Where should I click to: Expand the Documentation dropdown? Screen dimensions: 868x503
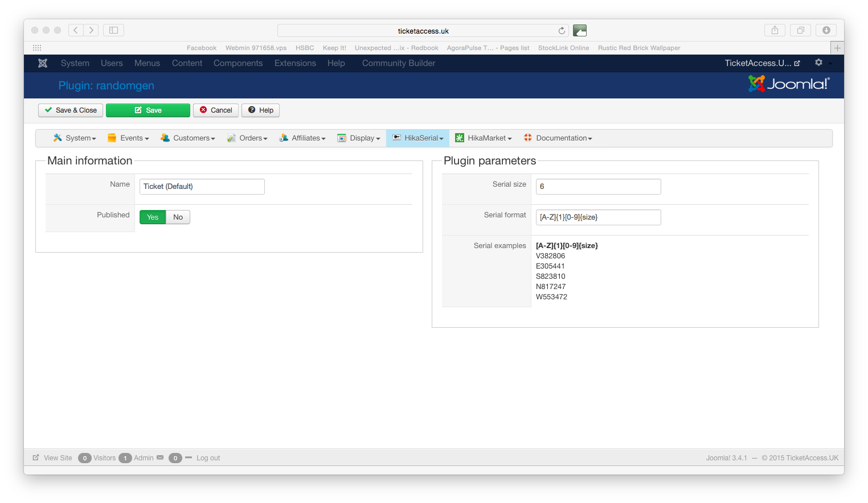[558, 138]
